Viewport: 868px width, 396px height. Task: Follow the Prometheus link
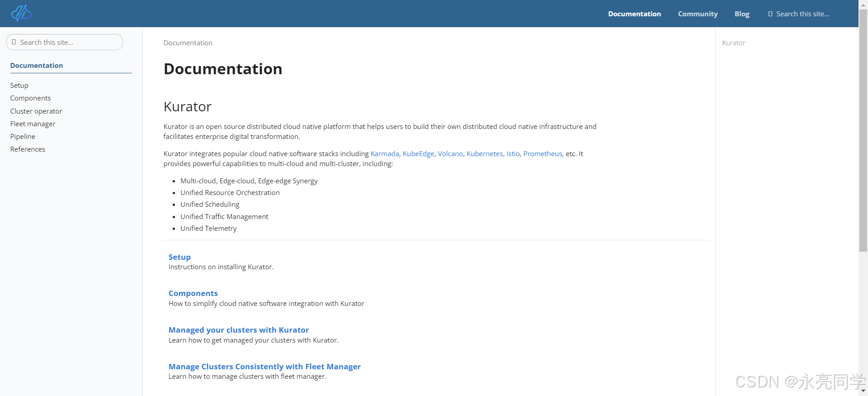(x=542, y=154)
